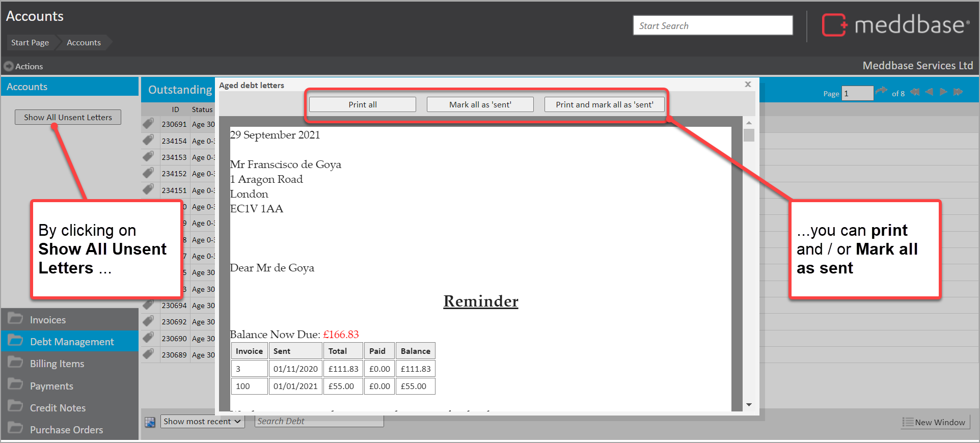Click the tag icon beside debt 230689
Image resolution: width=980 pixels, height=443 pixels.
(148, 354)
